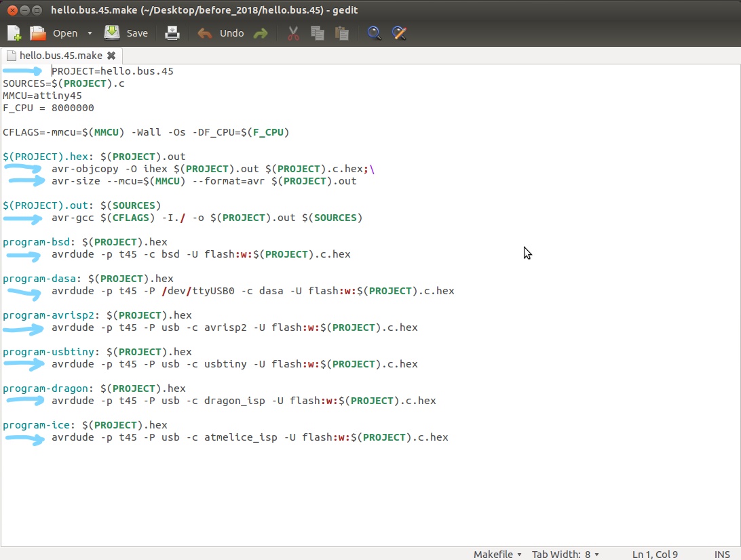This screenshot has height=560, width=741.
Task: Click the line F_CPU = 8000000
Action: [x=48, y=108]
